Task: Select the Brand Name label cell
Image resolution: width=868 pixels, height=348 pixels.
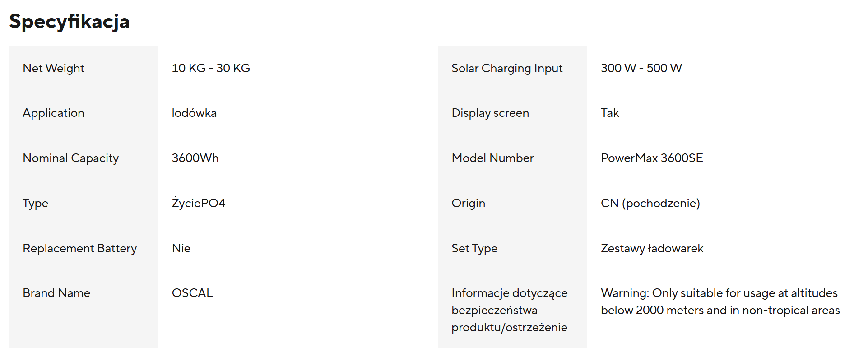Action: pyautogui.click(x=84, y=309)
